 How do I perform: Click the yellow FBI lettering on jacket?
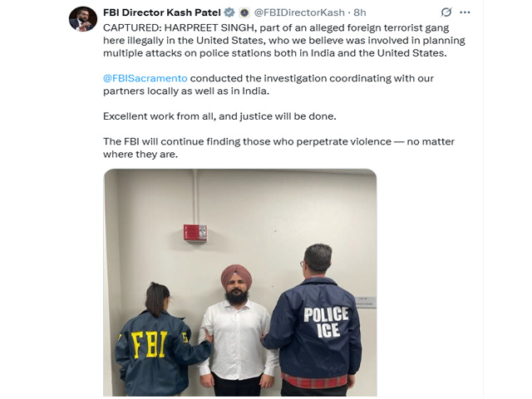[x=150, y=345]
